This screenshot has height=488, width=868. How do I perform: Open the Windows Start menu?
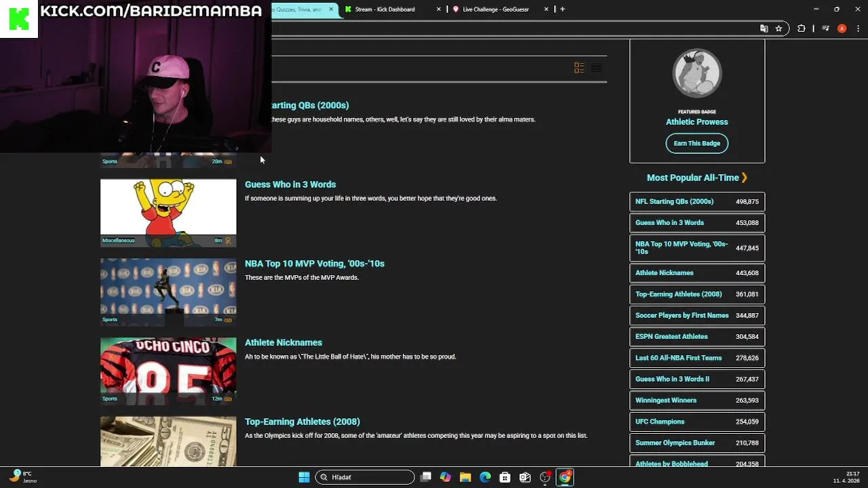(x=304, y=477)
